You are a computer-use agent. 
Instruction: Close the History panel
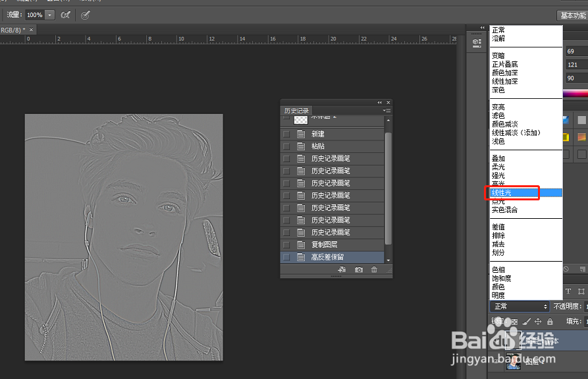coord(388,102)
